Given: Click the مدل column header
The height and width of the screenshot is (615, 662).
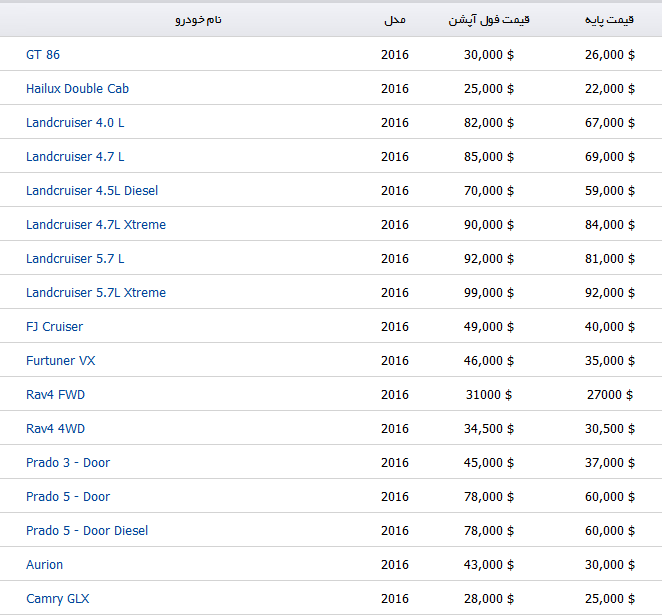Looking at the screenshot, I should (395, 20).
